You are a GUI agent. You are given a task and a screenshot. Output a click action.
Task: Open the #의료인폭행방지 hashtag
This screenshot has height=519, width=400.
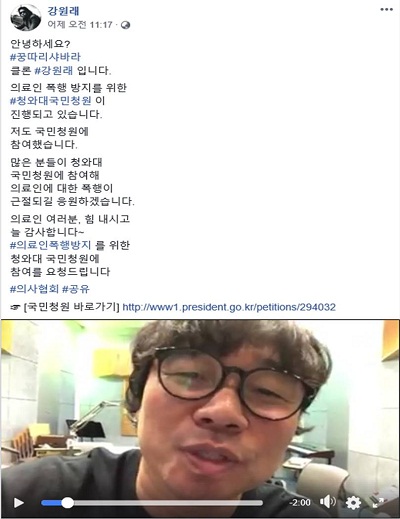pyautogui.click(x=51, y=245)
